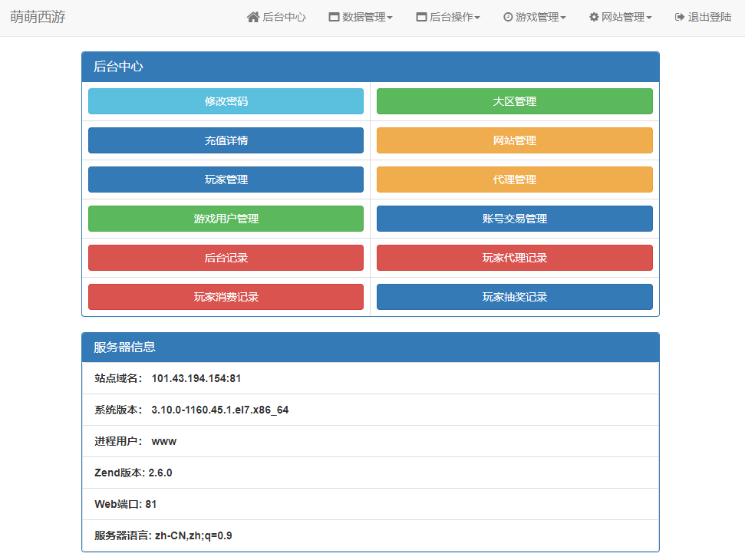Expand the 数据管理 dropdown caret

click(390, 18)
